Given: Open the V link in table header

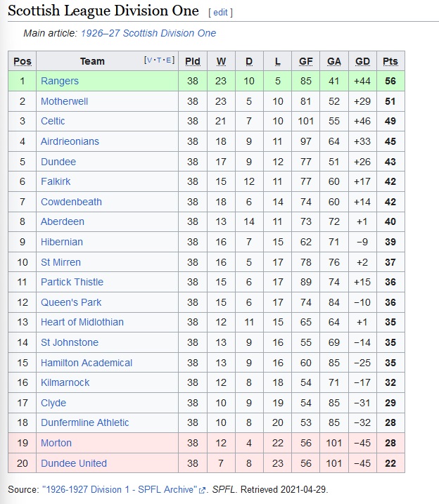Looking at the screenshot, I should click(149, 60).
